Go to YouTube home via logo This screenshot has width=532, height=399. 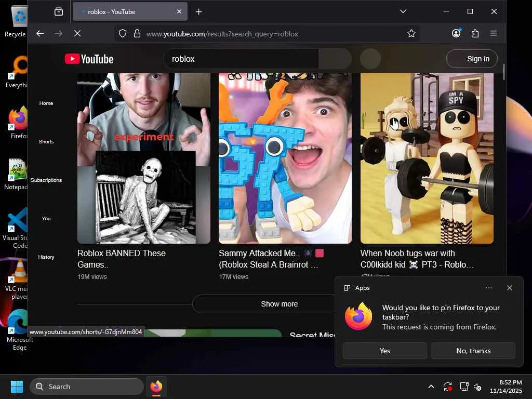89,59
